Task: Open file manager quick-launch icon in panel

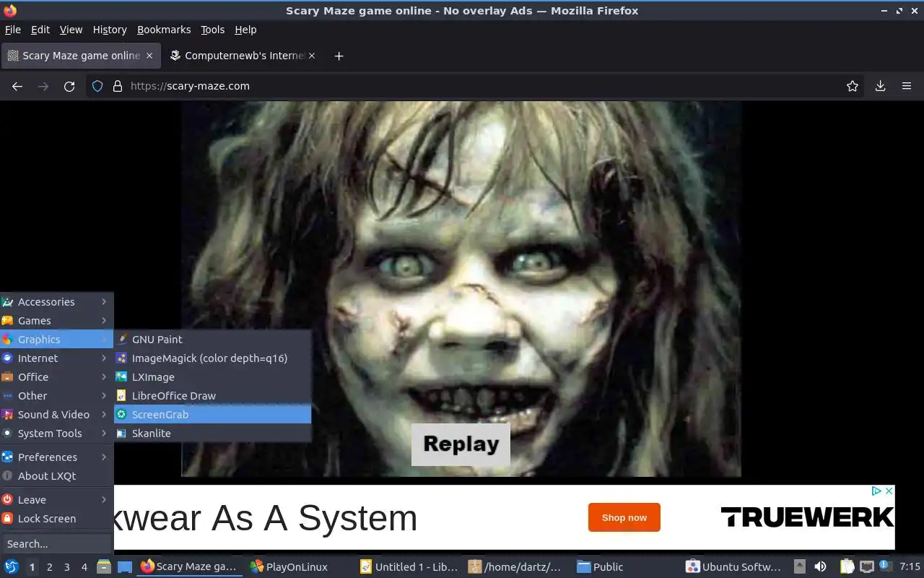Action: pos(104,567)
